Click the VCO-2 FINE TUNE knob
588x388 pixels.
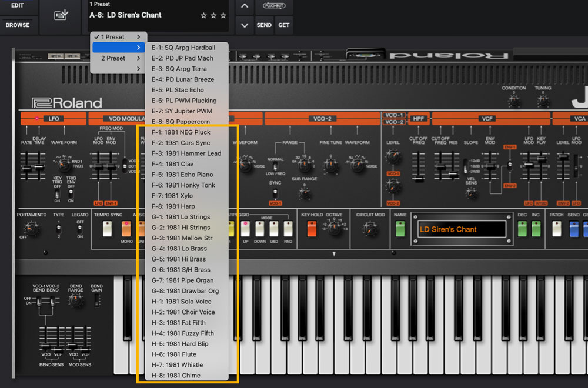(330, 165)
